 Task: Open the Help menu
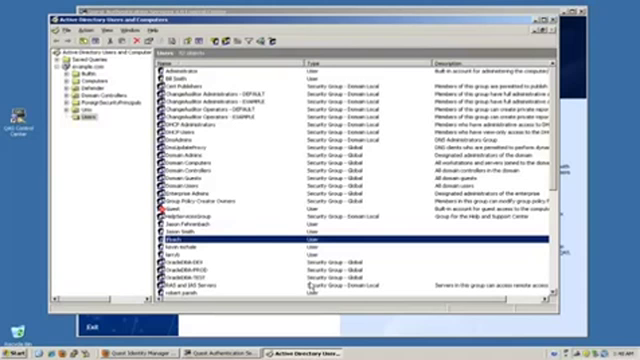(153, 30)
